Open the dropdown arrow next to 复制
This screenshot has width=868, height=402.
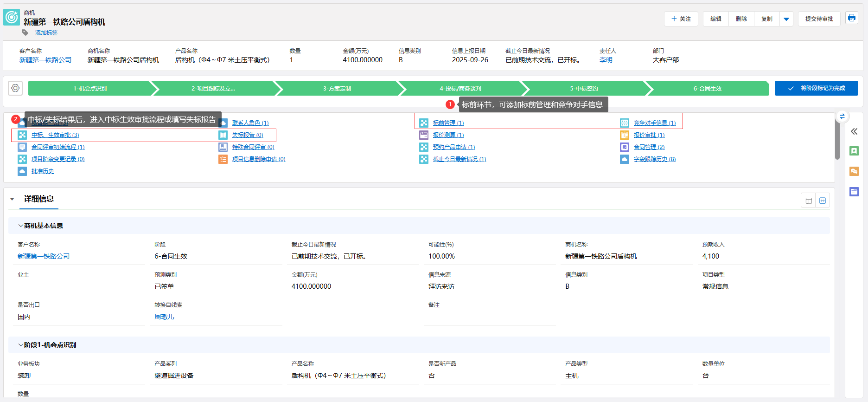(786, 19)
